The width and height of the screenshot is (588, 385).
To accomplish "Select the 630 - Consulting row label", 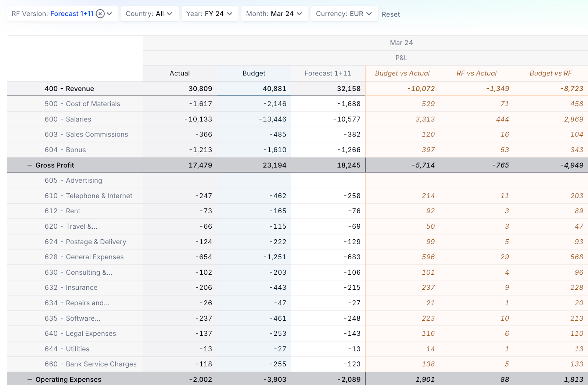I will [x=79, y=272].
